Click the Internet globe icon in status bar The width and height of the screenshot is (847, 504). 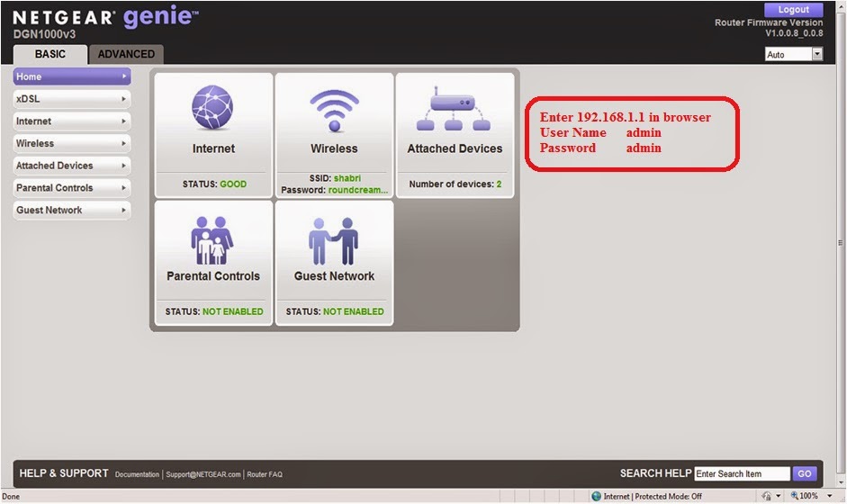coord(597,496)
